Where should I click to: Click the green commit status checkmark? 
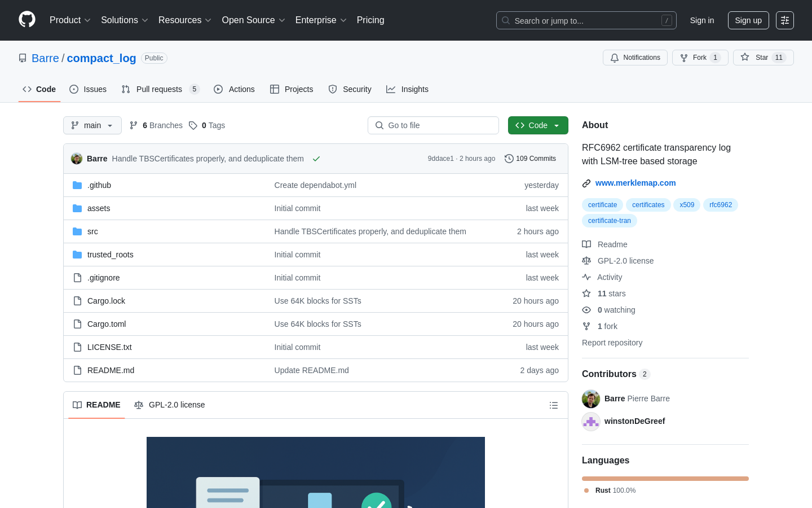tap(316, 159)
